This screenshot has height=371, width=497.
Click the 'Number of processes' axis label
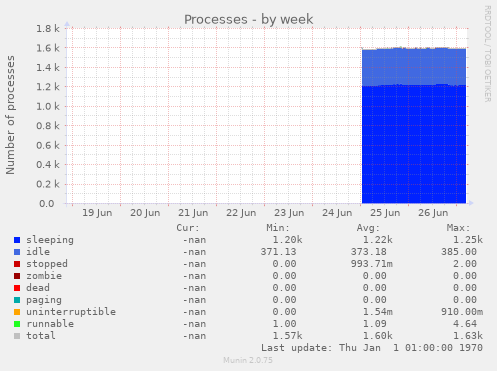point(10,115)
